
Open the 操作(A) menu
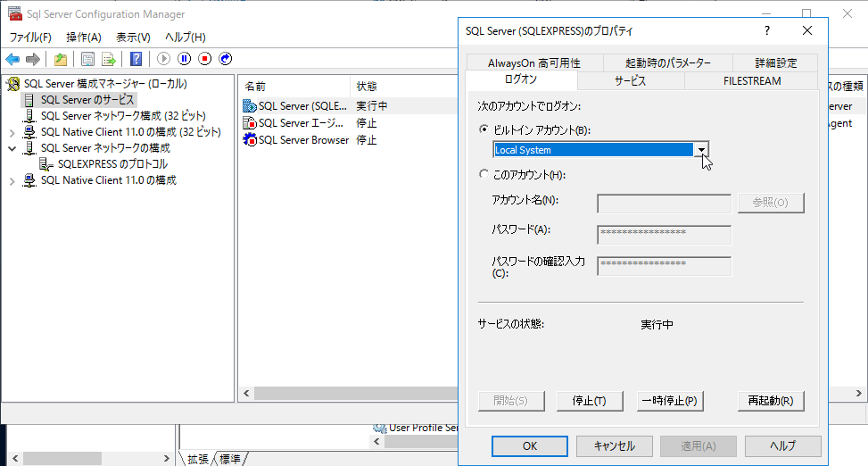tap(83, 37)
